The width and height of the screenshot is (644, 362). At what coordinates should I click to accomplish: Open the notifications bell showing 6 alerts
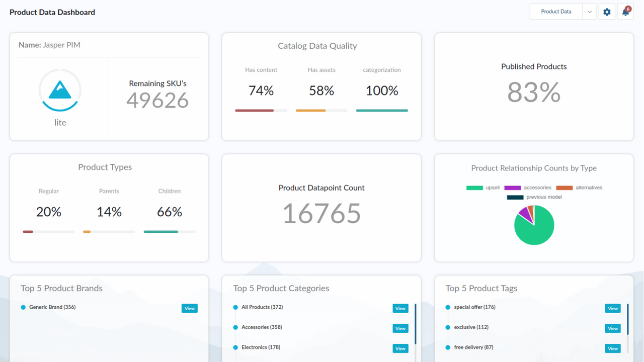[624, 11]
